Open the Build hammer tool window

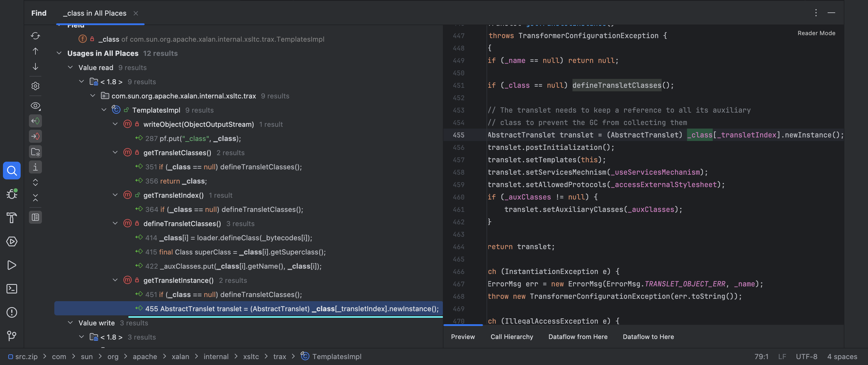pyautogui.click(x=12, y=218)
